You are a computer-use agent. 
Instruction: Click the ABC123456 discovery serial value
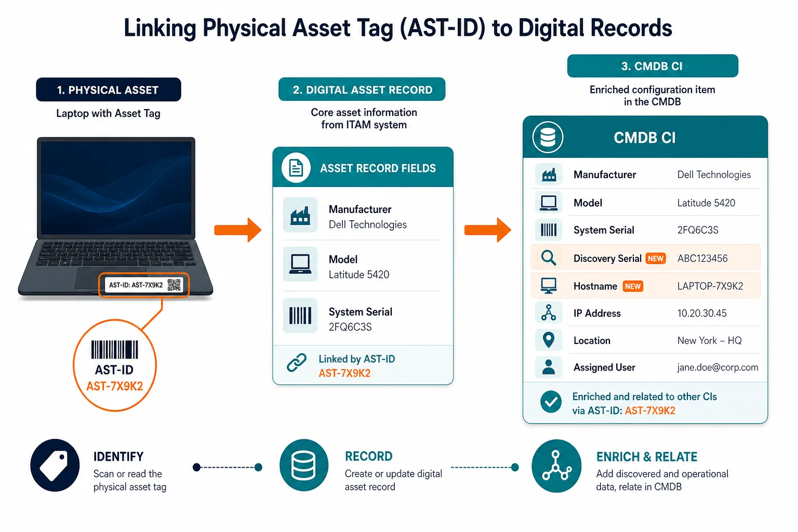(x=702, y=258)
